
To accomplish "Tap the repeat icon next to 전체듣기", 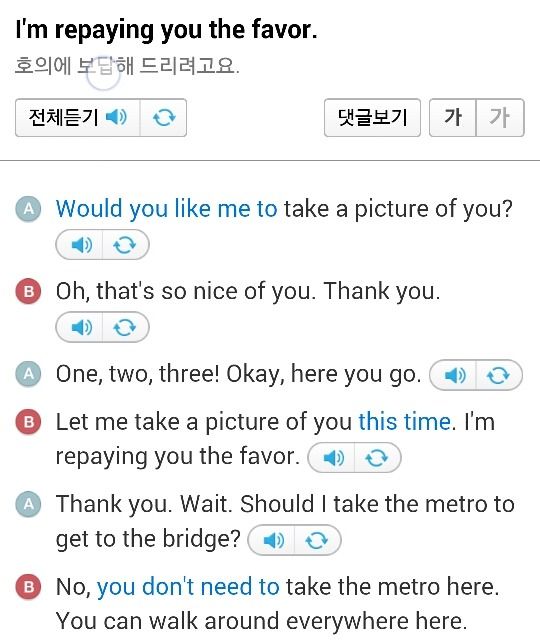I will [164, 117].
